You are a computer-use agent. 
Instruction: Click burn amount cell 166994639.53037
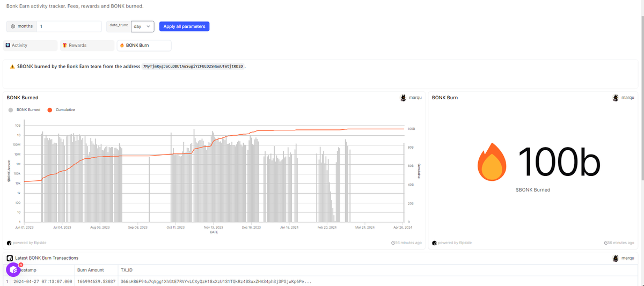pyautogui.click(x=97, y=281)
